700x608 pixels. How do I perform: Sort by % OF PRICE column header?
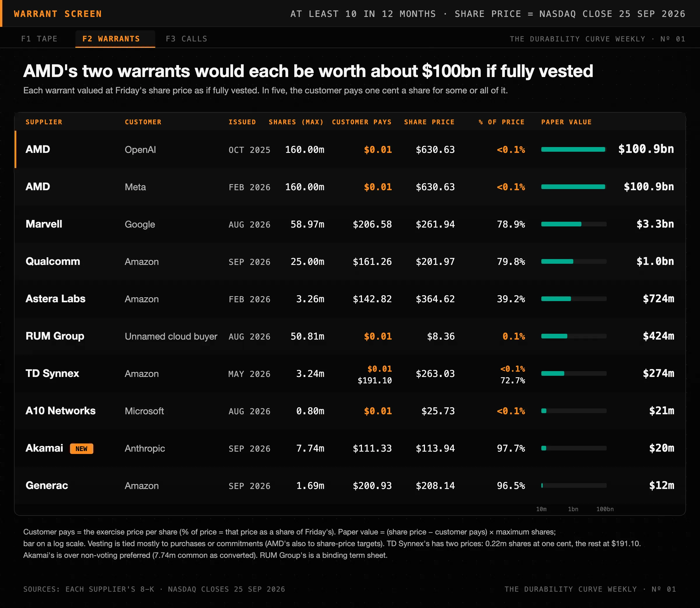[x=502, y=122]
